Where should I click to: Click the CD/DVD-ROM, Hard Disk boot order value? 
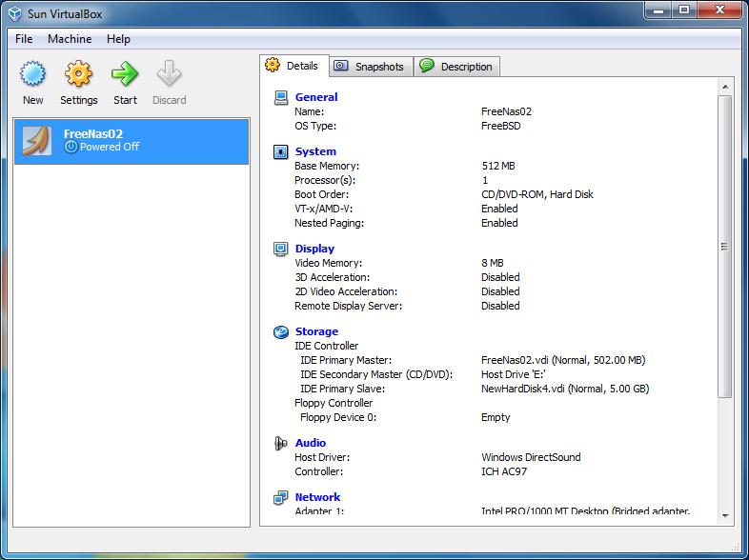[537, 194]
